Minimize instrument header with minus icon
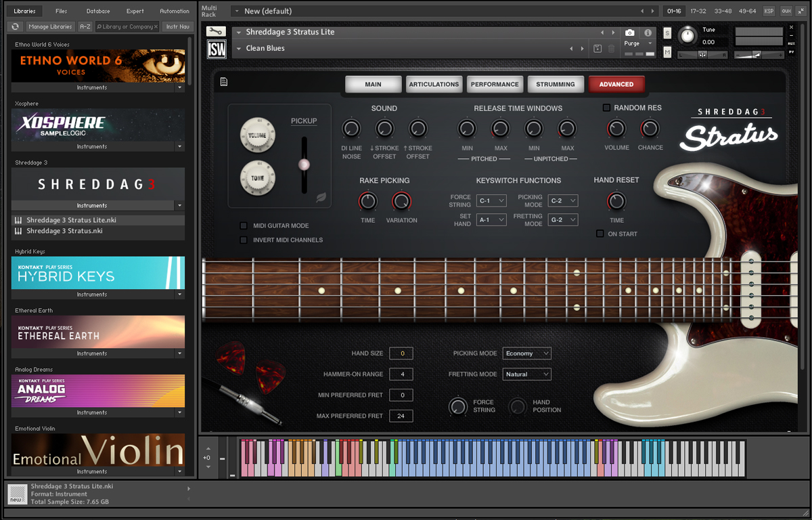Screen dimensions: 812x520 tap(792, 37)
